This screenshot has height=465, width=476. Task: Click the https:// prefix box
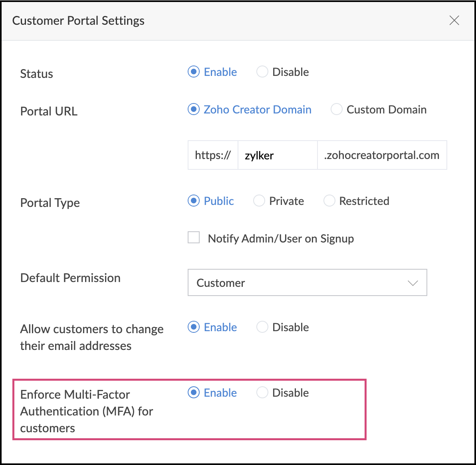[213, 155]
